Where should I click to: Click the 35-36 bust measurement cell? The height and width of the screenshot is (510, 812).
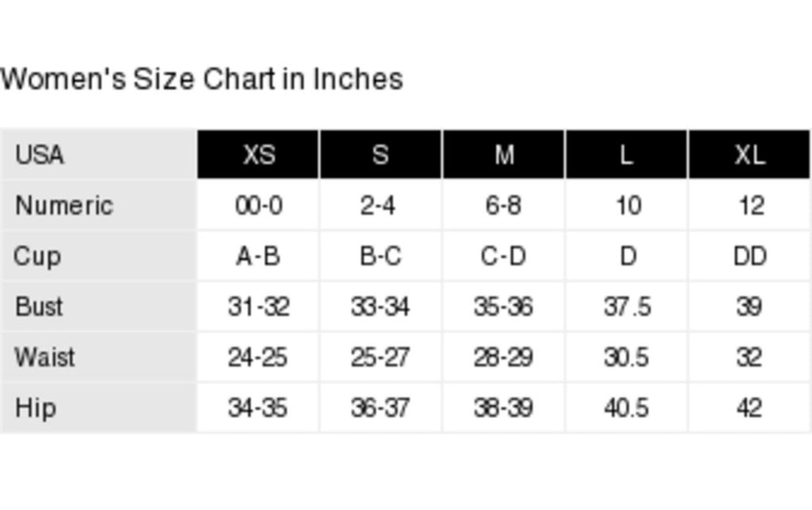point(504,306)
